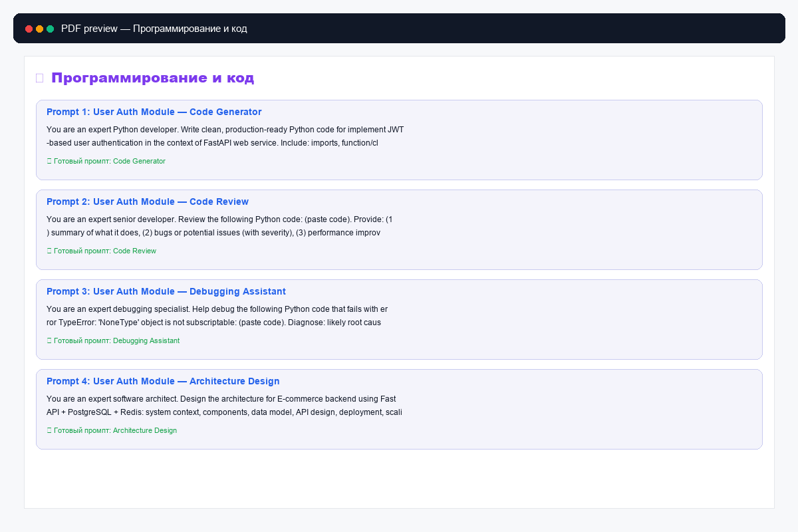Viewport: 798px width, 532px height.
Task: Click the green icon before 'Готовый промпт: Architecture Design'
Action: pyautogui.click(x=49, y=430)
